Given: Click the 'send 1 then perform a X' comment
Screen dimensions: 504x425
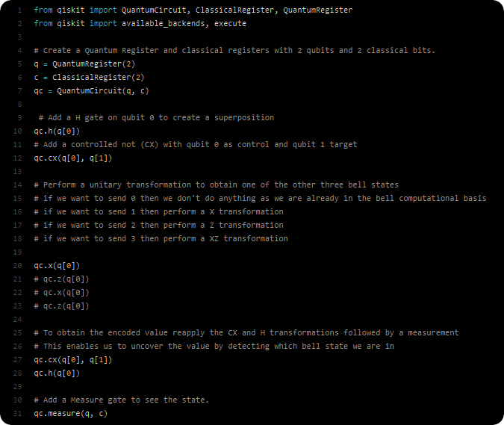Looking at the screenshot, I should 159,212.
